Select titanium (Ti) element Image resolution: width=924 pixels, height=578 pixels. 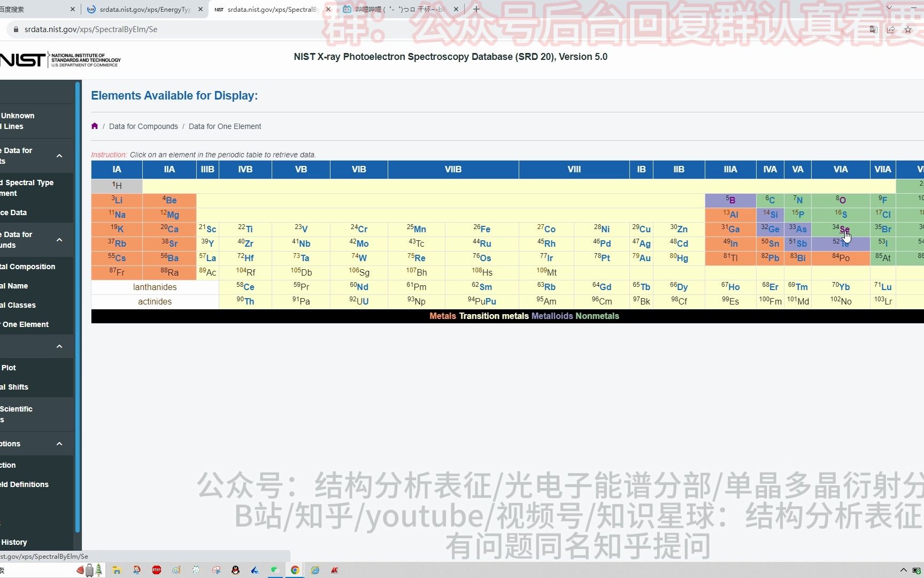pyautogui.click(x=245, y=229)
